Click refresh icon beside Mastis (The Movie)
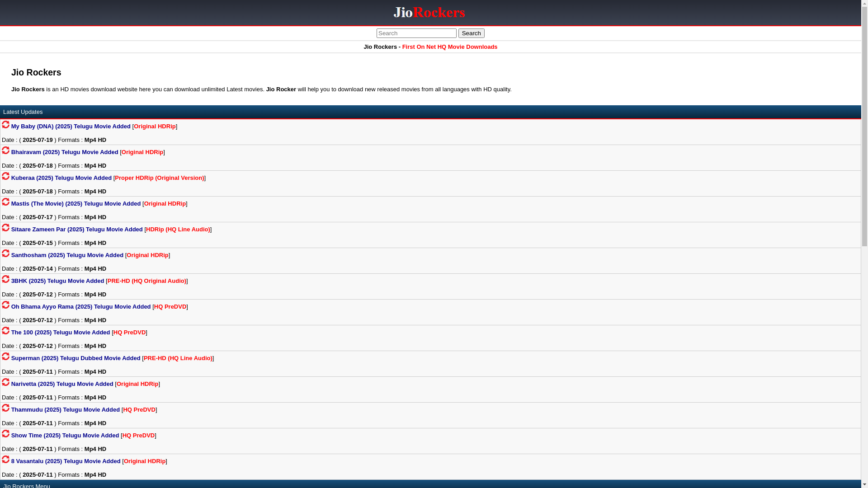The height and width of the screenshot is (488, 868). (5, 202)
